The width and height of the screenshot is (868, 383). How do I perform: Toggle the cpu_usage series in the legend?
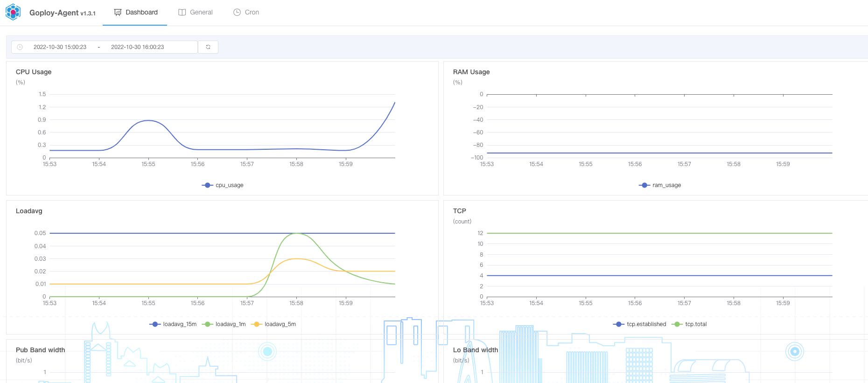tap(223, 185)
